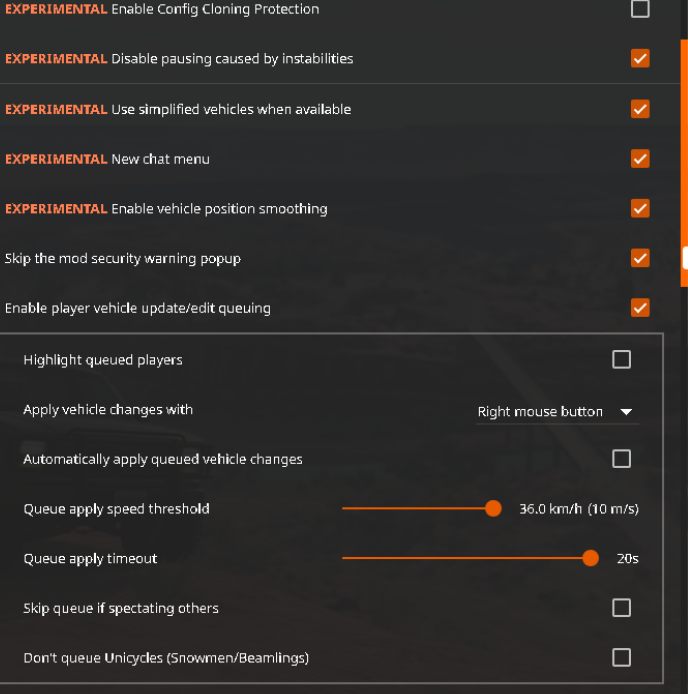688x694 pixels.
Task: Click the Queue apply speed threshold slider track
Action: [421, 508]
